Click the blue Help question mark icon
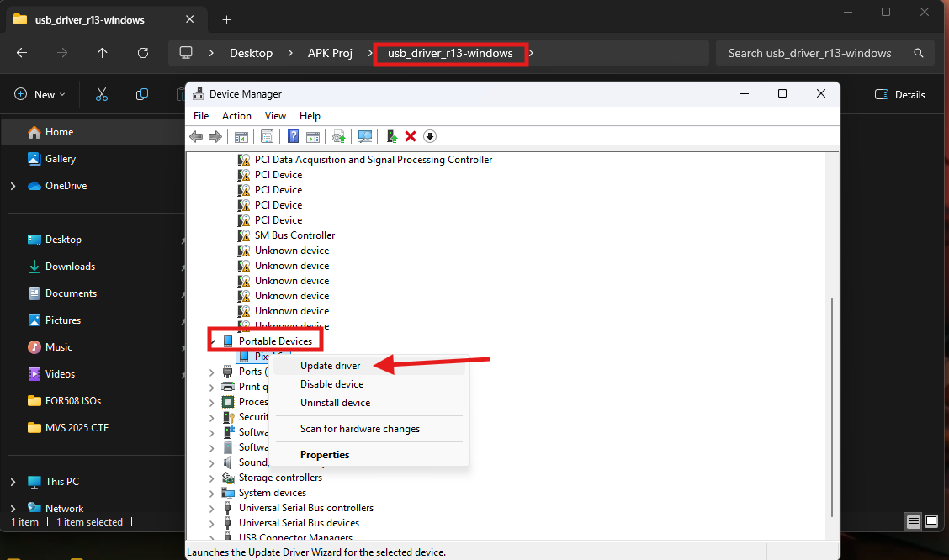Screen dimensions: 949x560 tap(293, 136)
